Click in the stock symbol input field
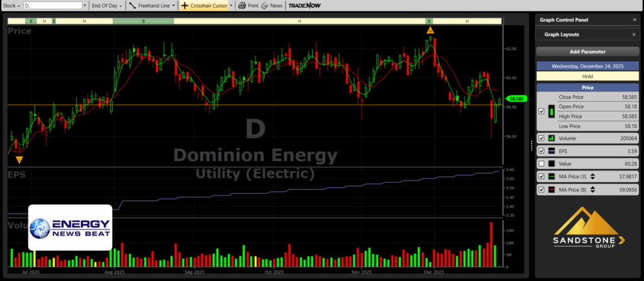Image resolution: width=644 pixels, height=281 pixels. click(53, 6)
